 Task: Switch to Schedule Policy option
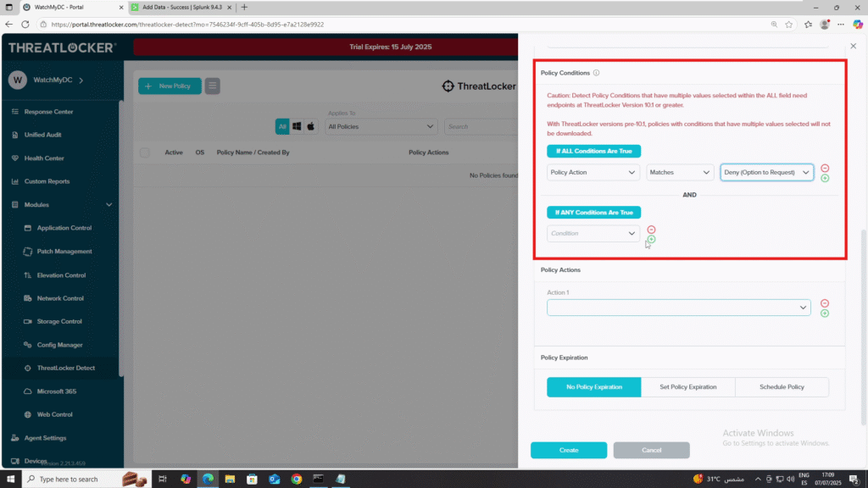782,387
